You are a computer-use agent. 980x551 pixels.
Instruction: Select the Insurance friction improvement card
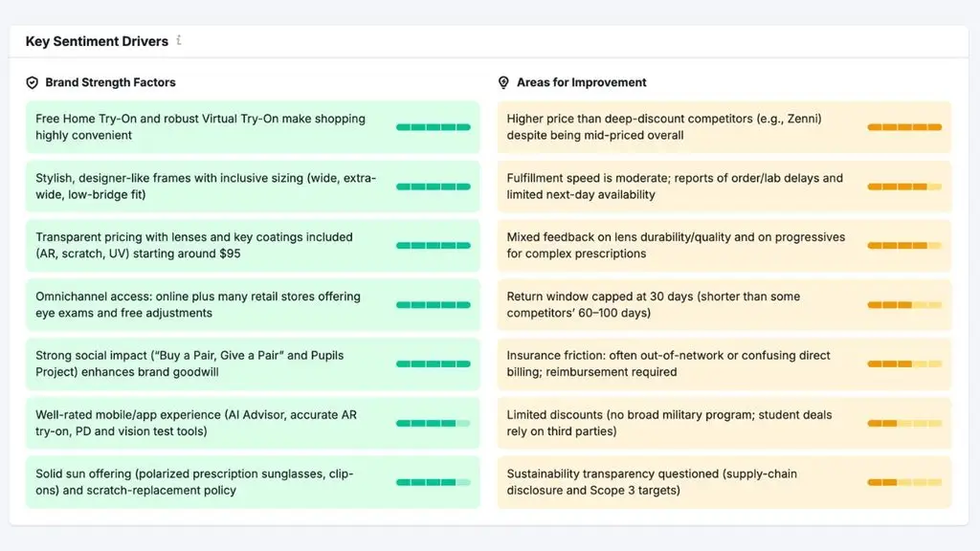point(724,364)
